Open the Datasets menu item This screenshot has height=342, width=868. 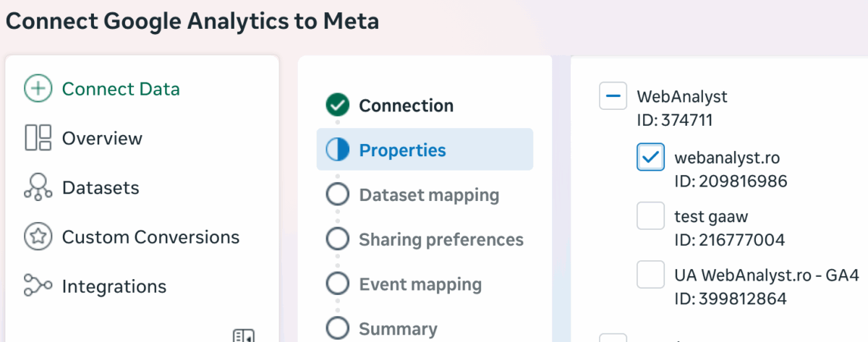(x=101, y=187)
